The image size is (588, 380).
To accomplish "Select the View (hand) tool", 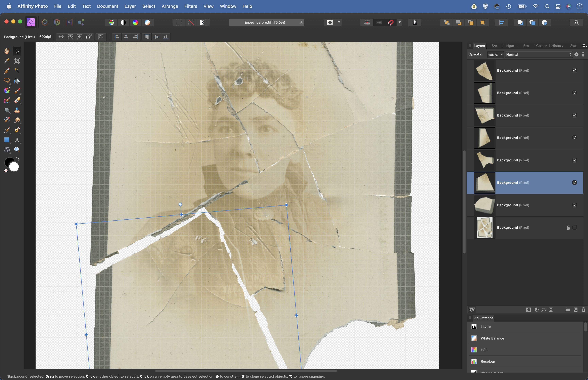I will 7,51.
